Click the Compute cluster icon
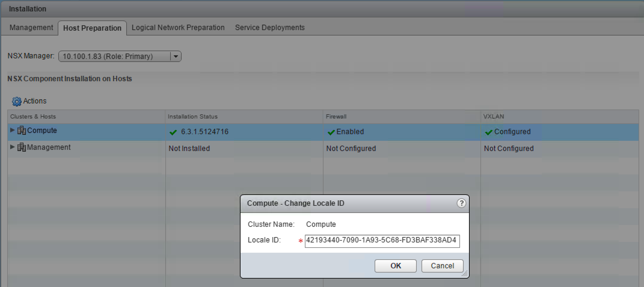 click(x=21, y=131)
